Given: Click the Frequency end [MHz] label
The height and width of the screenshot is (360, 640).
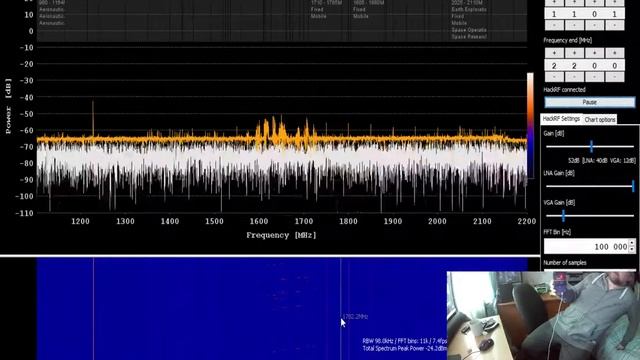Looking at the screenshot, I should [x=568, y=40].
